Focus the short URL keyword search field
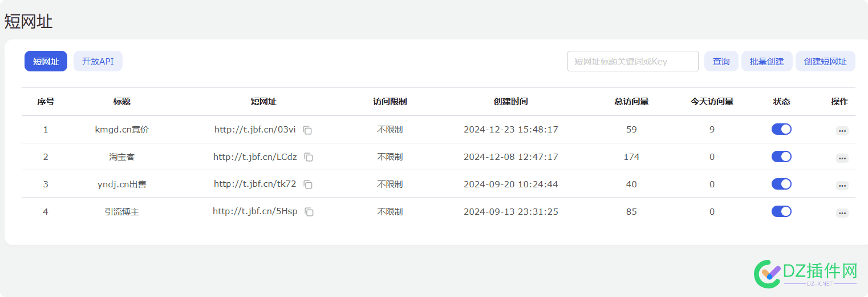Viewport: 868px width, 297px height. [x=632, y=61]
